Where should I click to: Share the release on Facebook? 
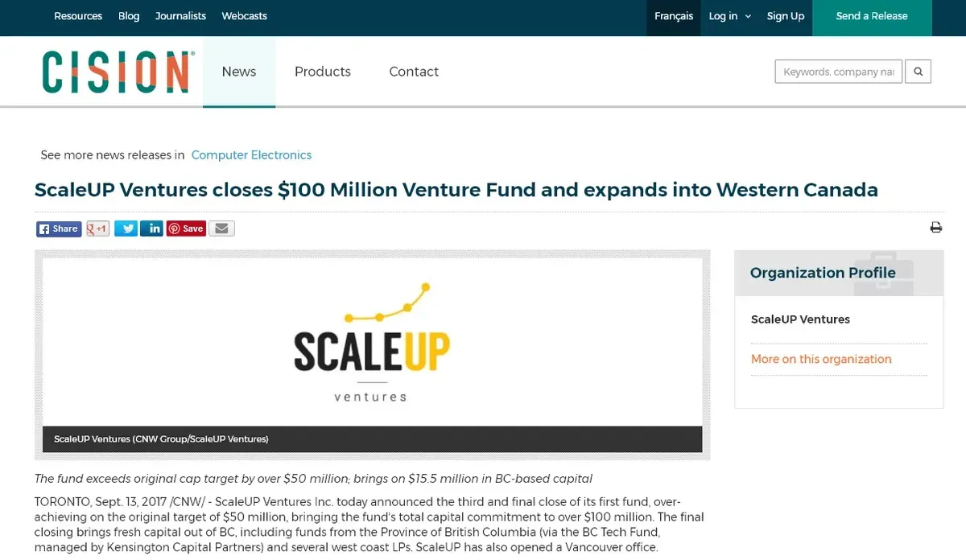[59, 229]
